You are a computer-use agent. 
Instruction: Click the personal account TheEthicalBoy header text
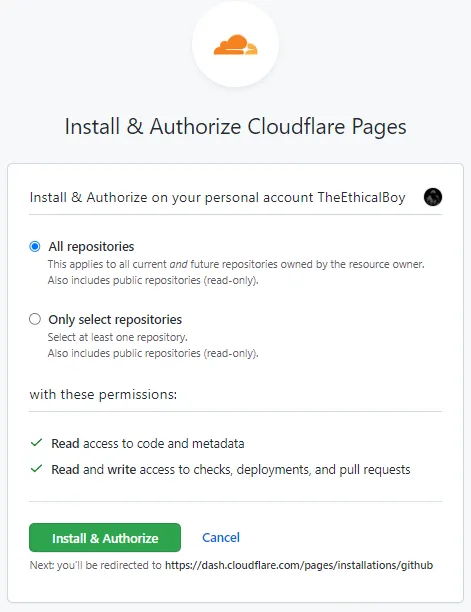coord(217,197)
